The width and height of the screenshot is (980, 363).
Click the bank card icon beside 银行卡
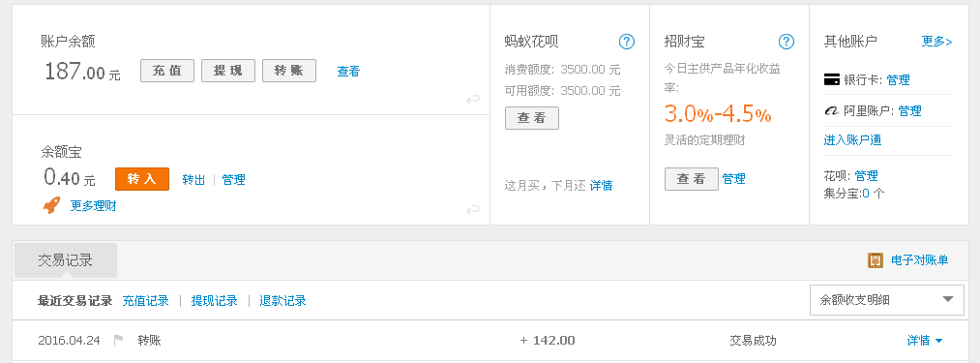831,79
